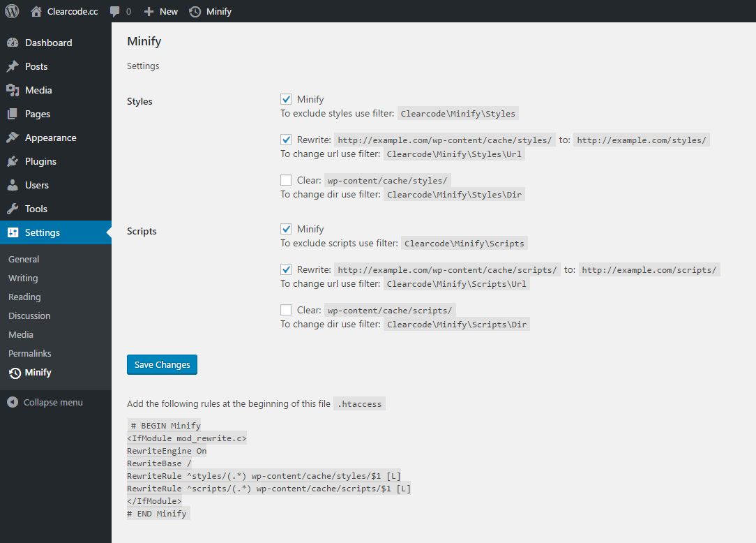
Task: Click the home icon beside Clearcode.cc
Action: [x=36, y=12]
